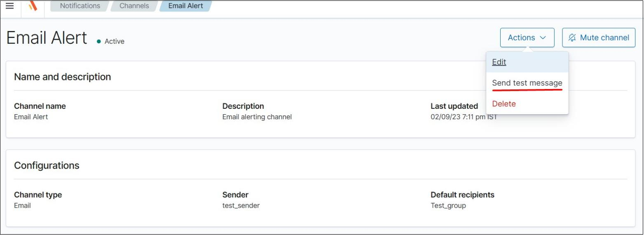Click the OpenSearch logo icon

click(x=33, y=6)
